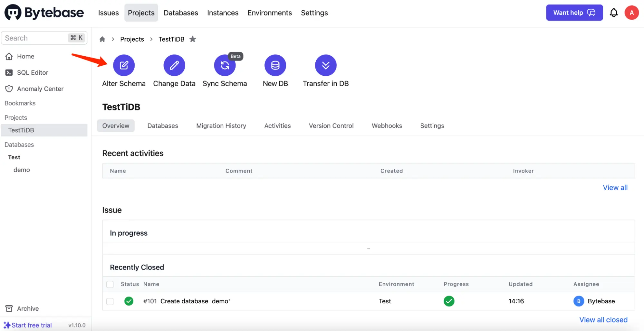Open Settings in top navigation
Screen dimensions: 644x331
point(314,13)
